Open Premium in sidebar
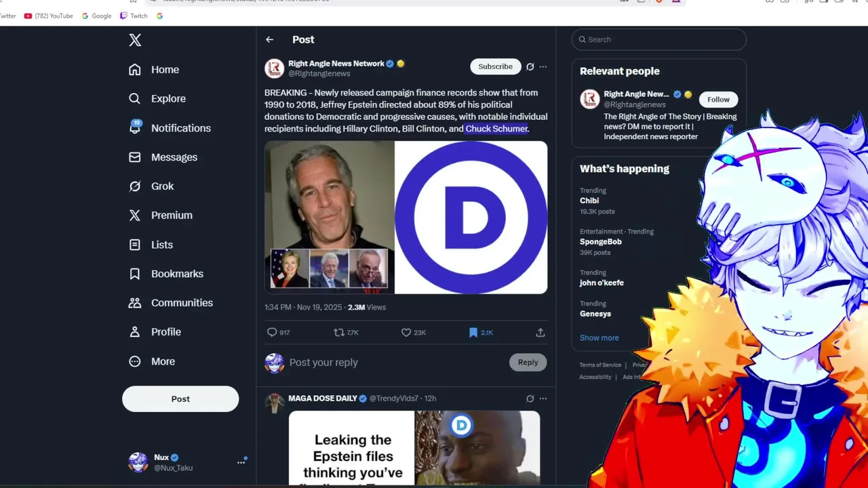The image size is (868, 488). [x=161, y=216]
